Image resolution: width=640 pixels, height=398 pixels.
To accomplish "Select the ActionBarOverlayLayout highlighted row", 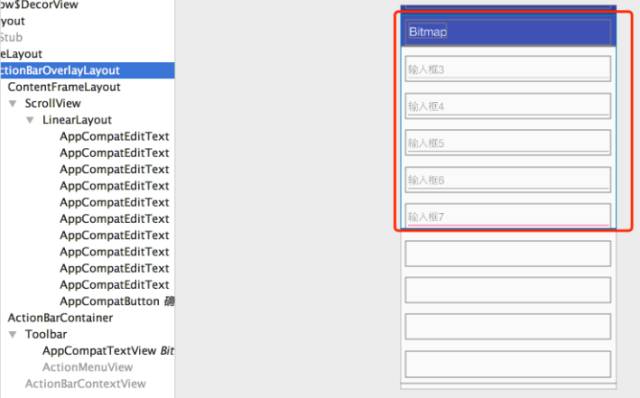I will point(87,70).
